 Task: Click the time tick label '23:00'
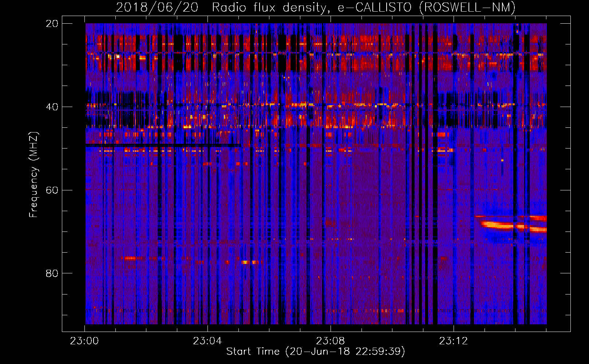click(84, 341)
